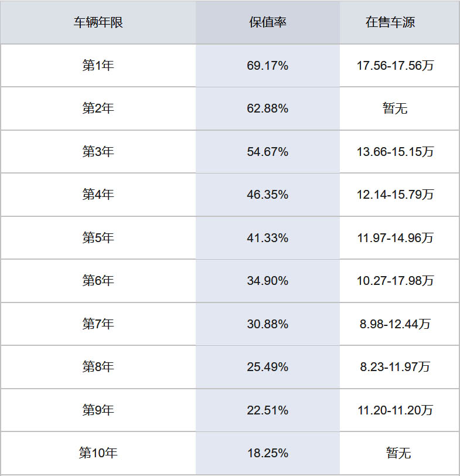The height and width of the screenshot is (476, 460).
Task: Click the 18.25% retention rate cell
Action: (267, 453)
